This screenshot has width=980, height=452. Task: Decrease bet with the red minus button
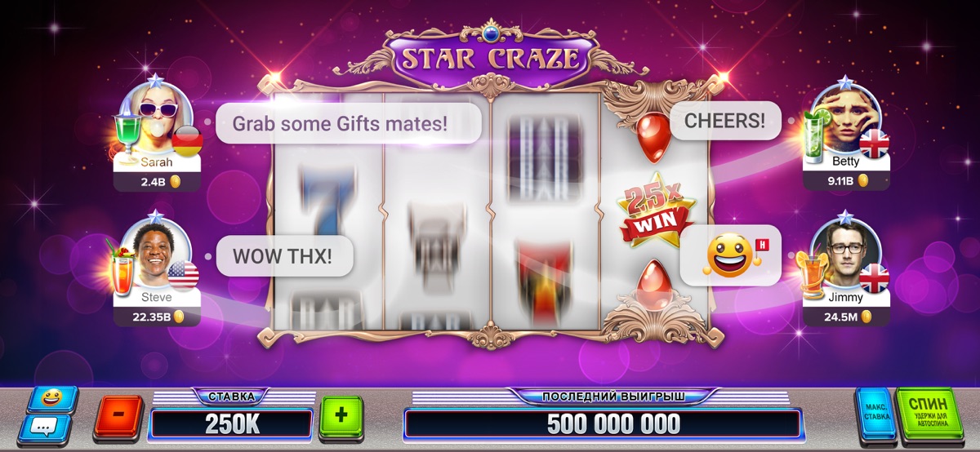pyautogui.click(x=118, y=414)
